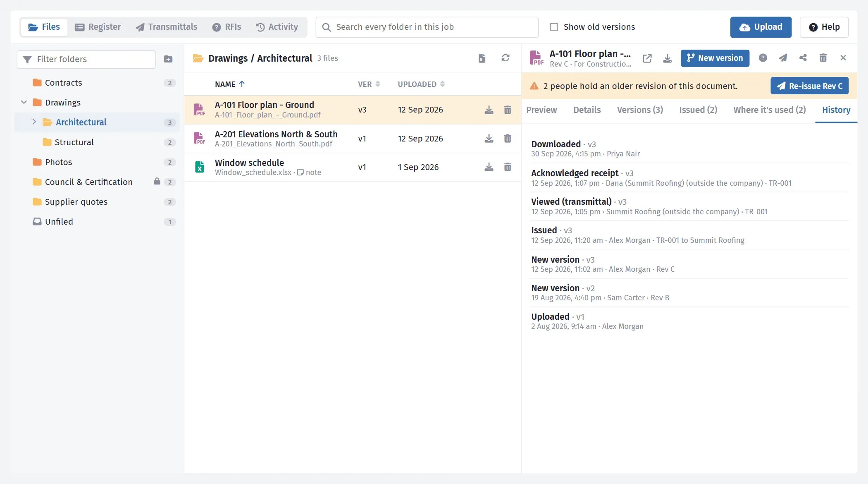Select the Council & Certification folder
Viewport: 868px width, 484px height.
(97, 182)
